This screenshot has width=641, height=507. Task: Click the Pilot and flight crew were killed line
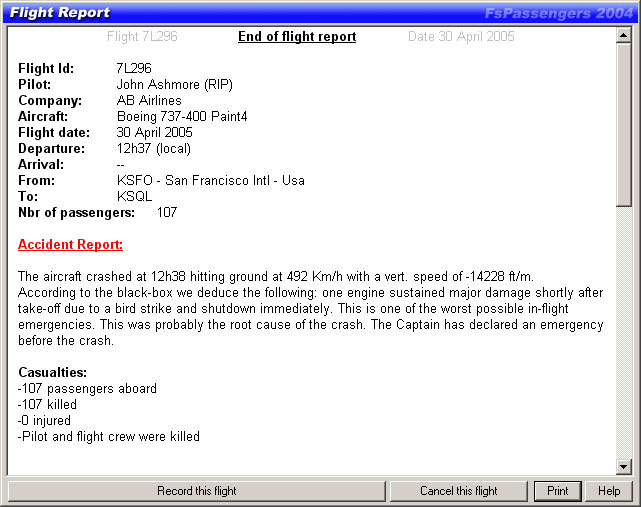tap(109, 436)
